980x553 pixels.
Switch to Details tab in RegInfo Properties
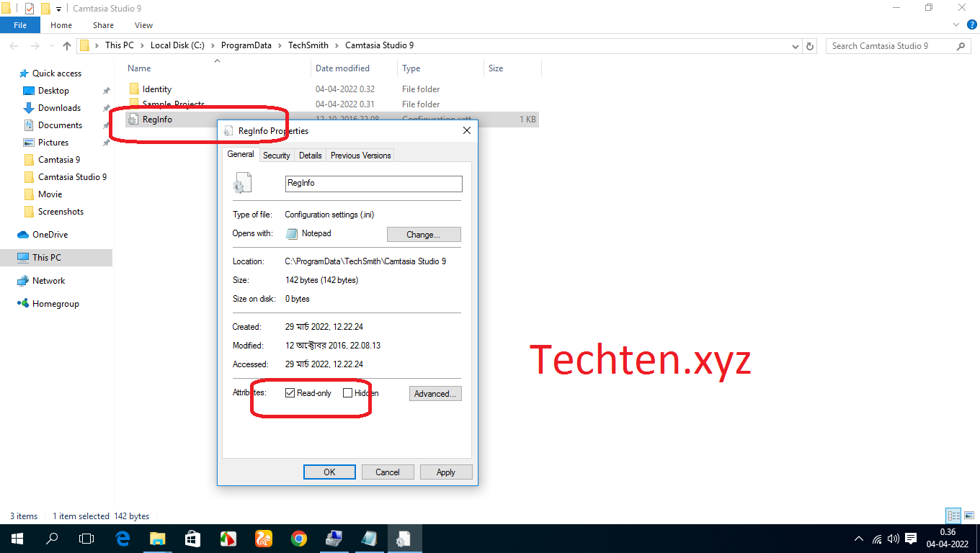tap(310, 156)
